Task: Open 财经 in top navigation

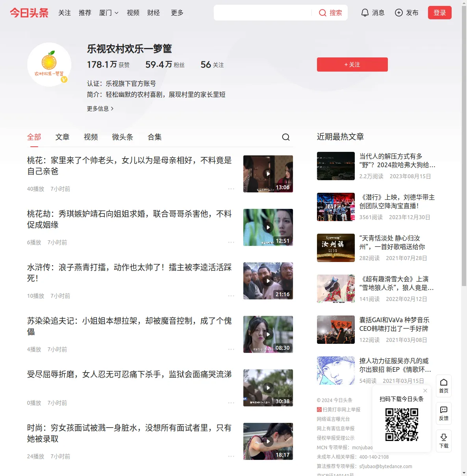Action: pos(154,13)
